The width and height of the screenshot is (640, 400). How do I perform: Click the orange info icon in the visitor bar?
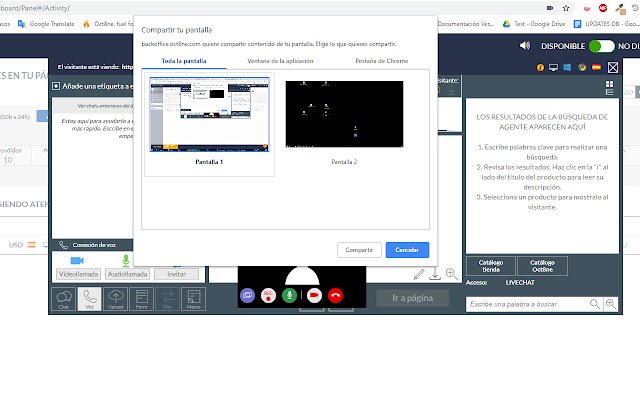coord(540,67)
